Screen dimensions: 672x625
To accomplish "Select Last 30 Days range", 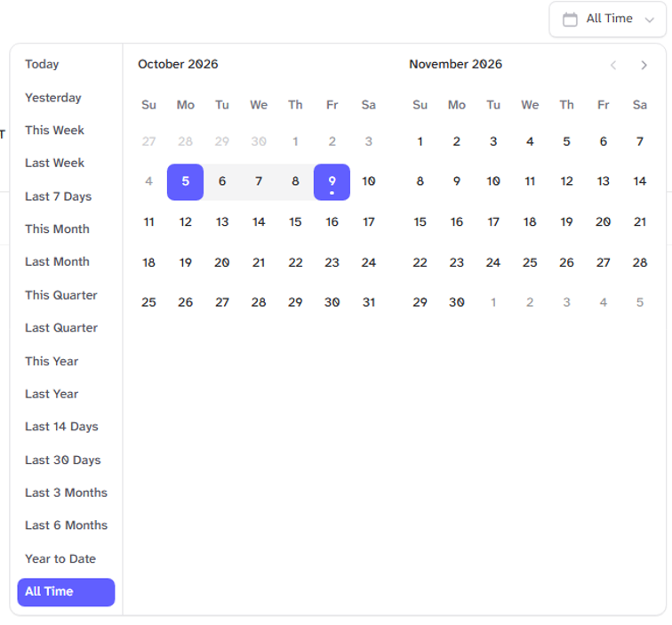I will pyautogui.click(x=63, y=460).
